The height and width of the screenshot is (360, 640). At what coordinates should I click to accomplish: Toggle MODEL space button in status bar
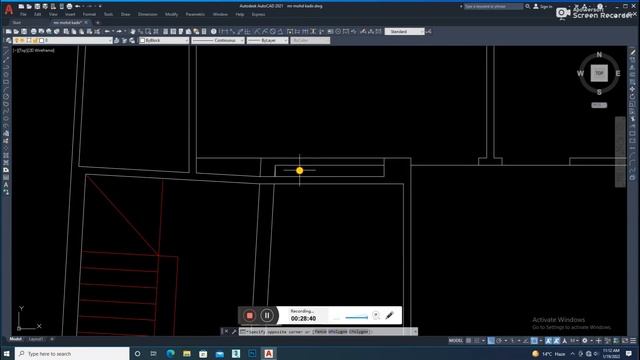coord(456,340)
